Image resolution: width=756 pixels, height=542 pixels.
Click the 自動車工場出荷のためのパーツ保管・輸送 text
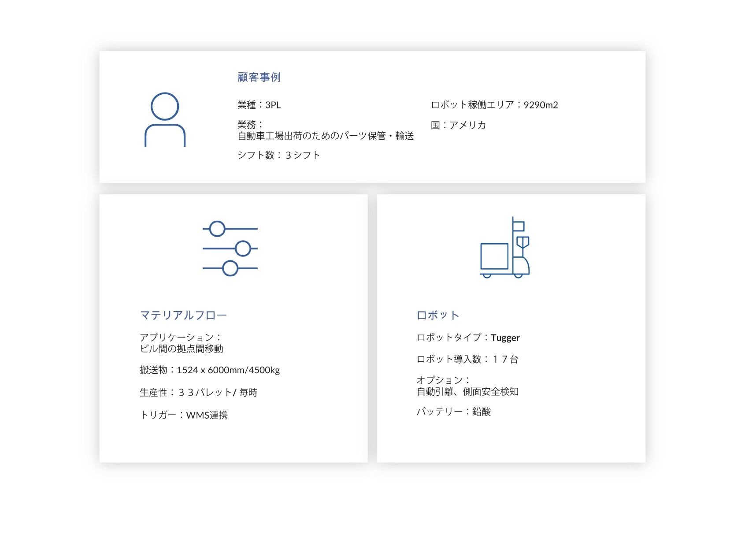pyautogui.click(x=326, y=136)
